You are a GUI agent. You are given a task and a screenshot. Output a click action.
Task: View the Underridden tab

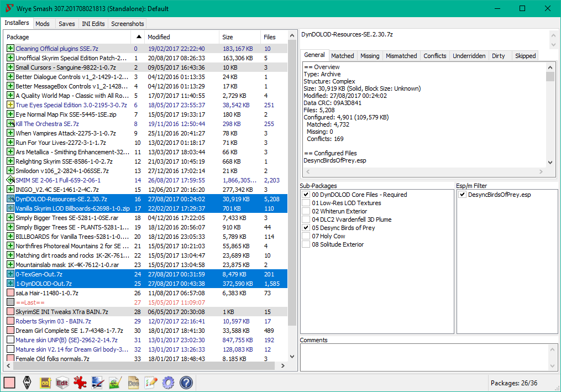469,56
